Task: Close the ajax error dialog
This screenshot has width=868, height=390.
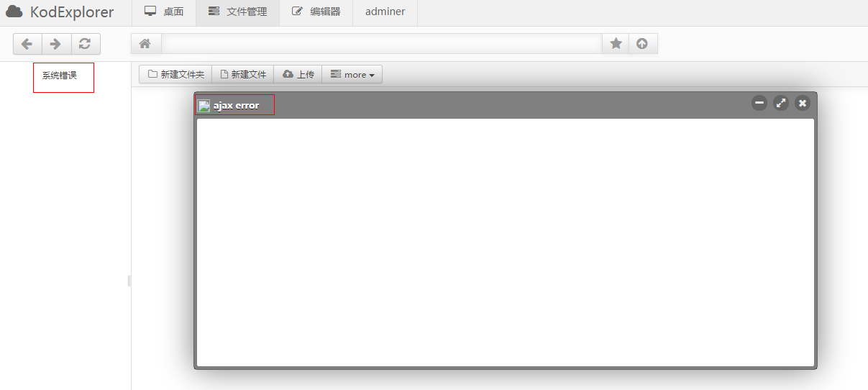Action: (x=803, y=103)
